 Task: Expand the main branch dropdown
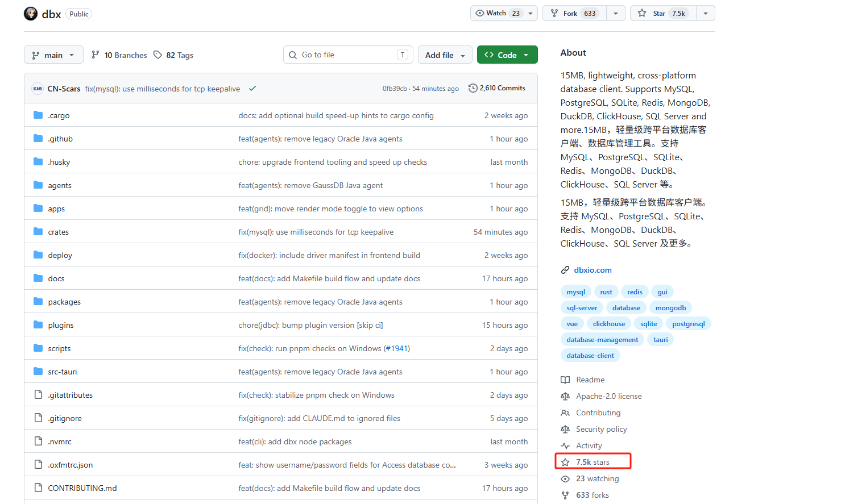pos(53,55)
